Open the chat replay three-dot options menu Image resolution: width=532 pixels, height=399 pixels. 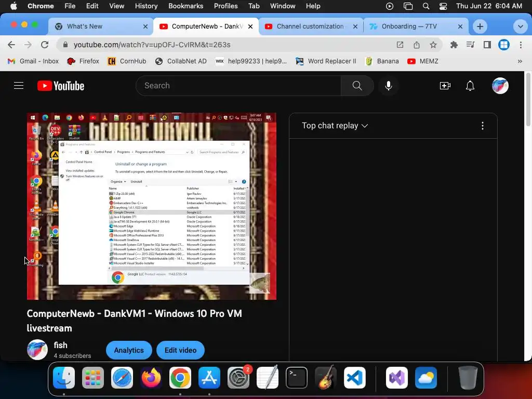pos(483,126)
